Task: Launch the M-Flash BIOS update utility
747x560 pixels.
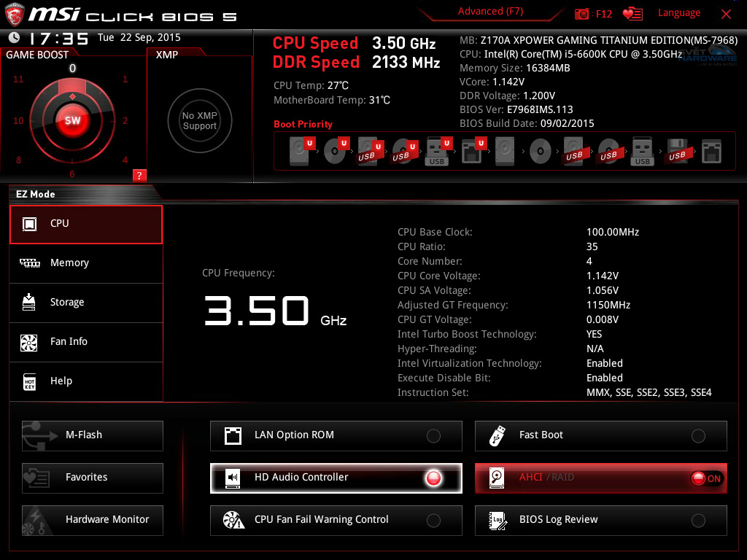Action: point(92,435)
